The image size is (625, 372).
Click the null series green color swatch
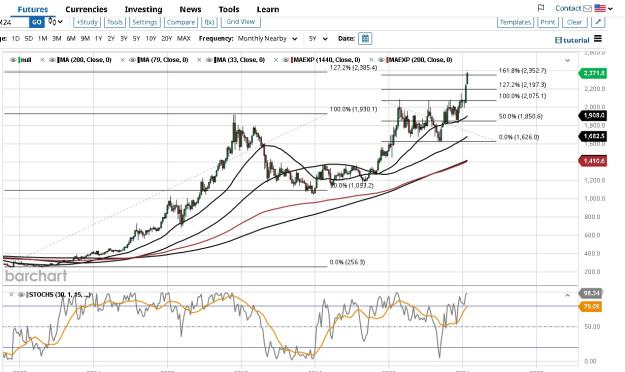(20, 60)
